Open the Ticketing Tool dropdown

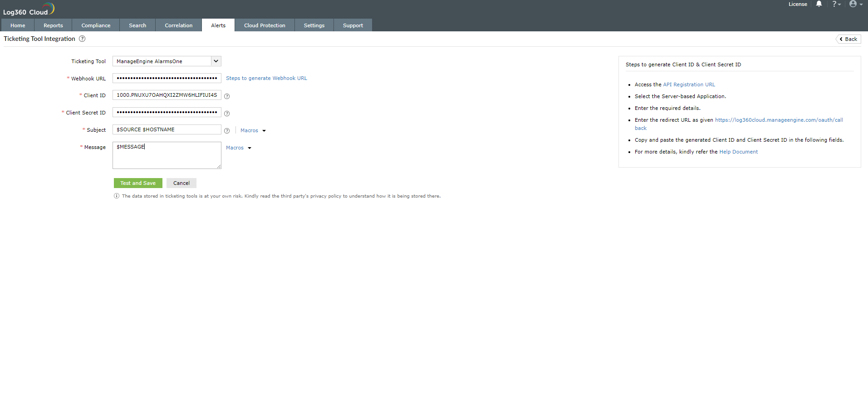tap(167, 61)
